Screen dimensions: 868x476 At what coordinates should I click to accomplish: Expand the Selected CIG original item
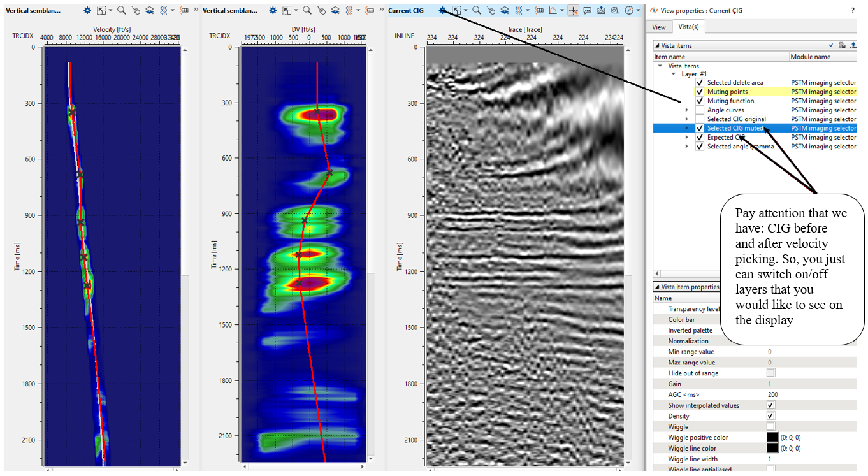tap(687, 119)
